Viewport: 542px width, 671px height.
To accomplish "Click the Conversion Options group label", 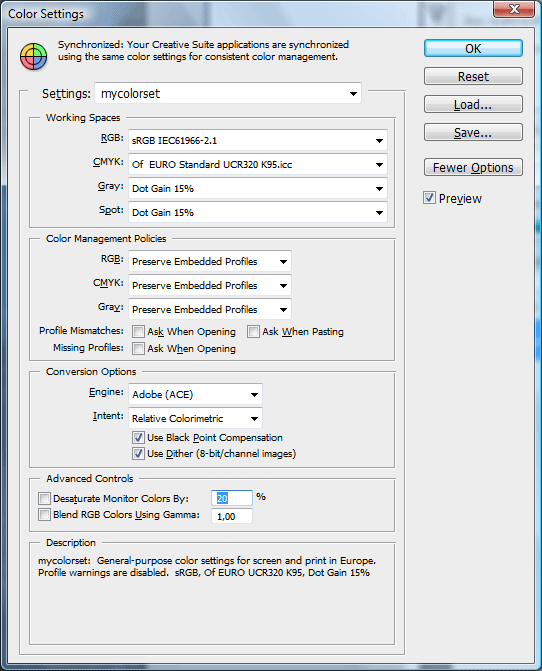I will [91, 371].
